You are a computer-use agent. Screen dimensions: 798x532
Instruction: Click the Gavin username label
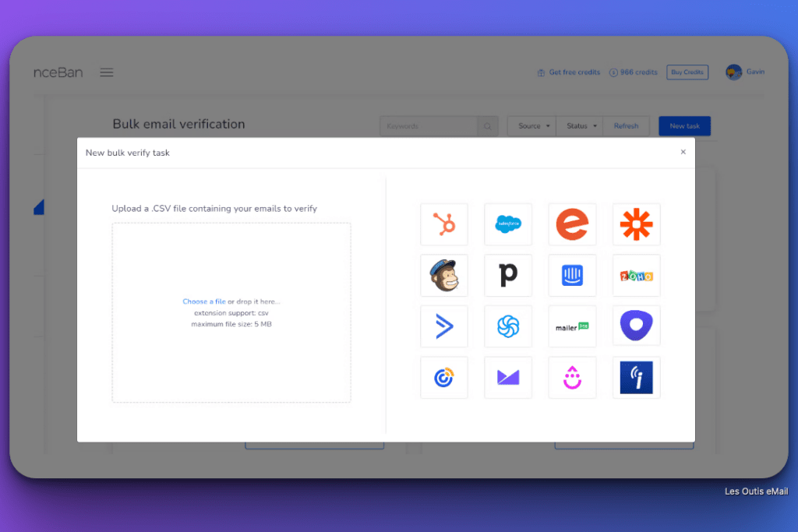[755, 72]
